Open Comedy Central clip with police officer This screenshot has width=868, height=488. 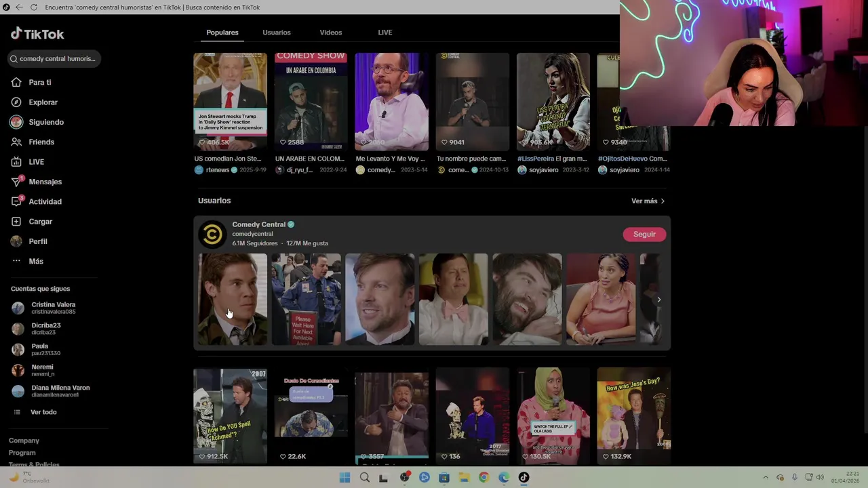307,300
